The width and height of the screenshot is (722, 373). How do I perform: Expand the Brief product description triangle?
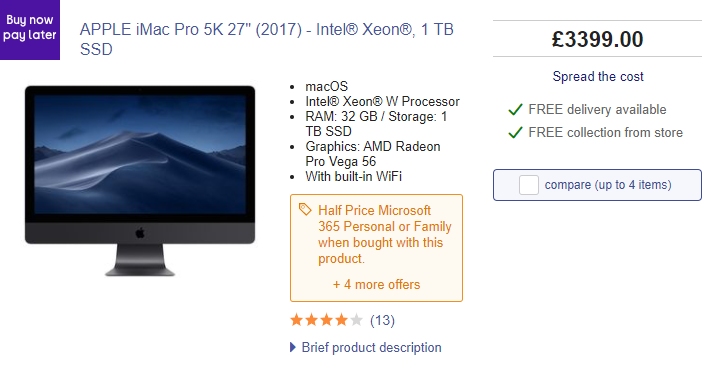click(x=293, y=347)
